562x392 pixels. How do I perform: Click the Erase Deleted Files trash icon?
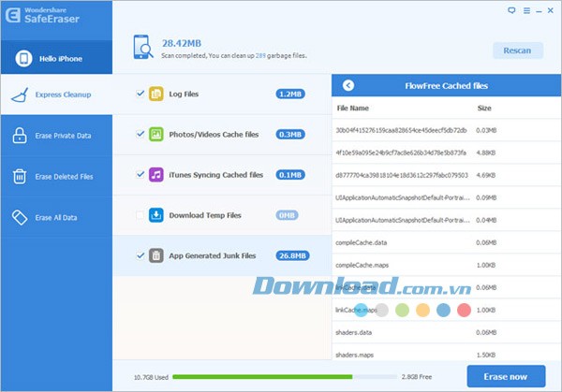click(20, 177)
